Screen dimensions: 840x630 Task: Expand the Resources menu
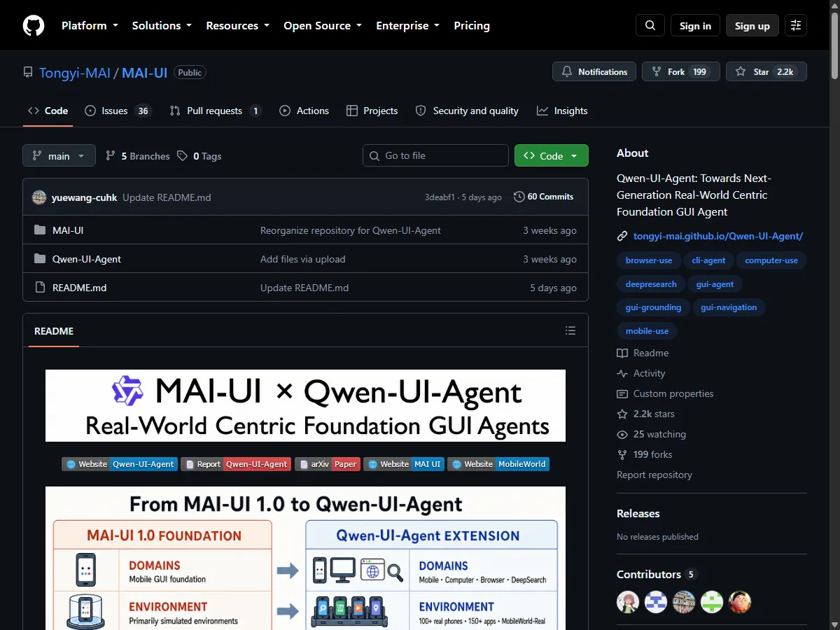point(237,26)
